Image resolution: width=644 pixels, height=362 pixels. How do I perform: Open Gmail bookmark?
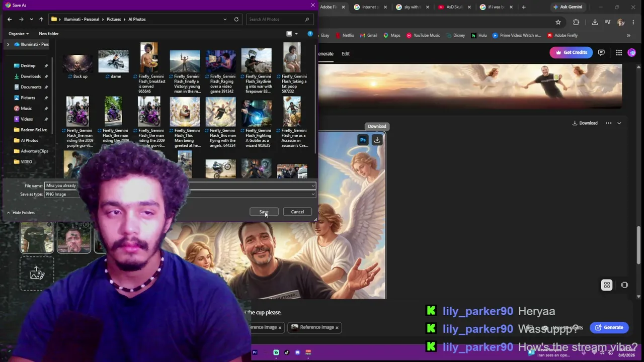[369, 35]
